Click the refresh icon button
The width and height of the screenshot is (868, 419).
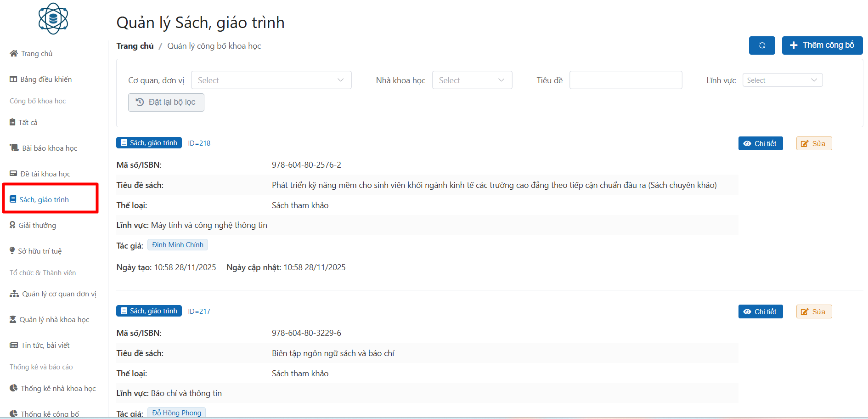(x=762, y=45)
